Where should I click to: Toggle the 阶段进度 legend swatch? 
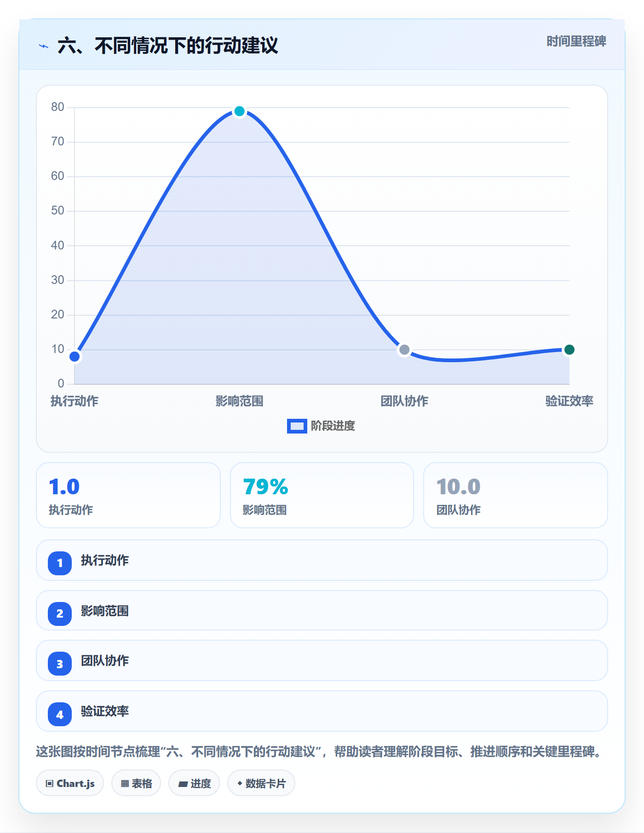pyautogui.click(x=297, y=426)
